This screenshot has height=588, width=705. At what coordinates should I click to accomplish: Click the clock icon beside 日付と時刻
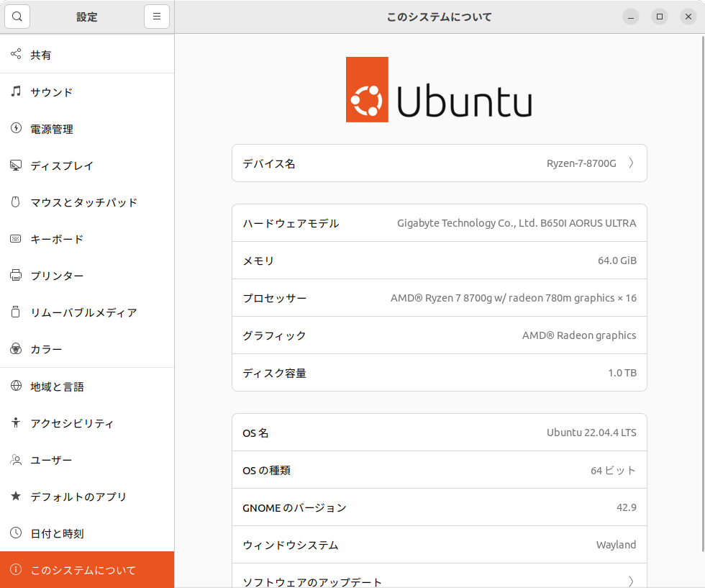pyautogui.click(x=16, y=533)
